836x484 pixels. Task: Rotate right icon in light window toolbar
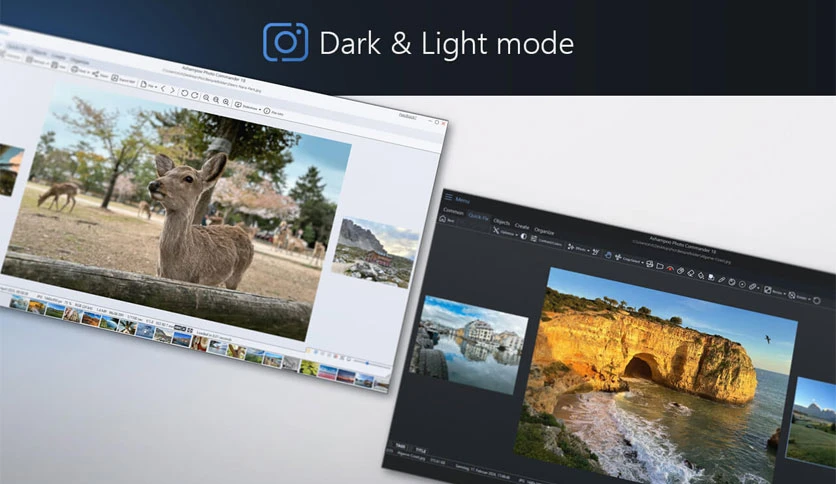[x=195, y=95]
